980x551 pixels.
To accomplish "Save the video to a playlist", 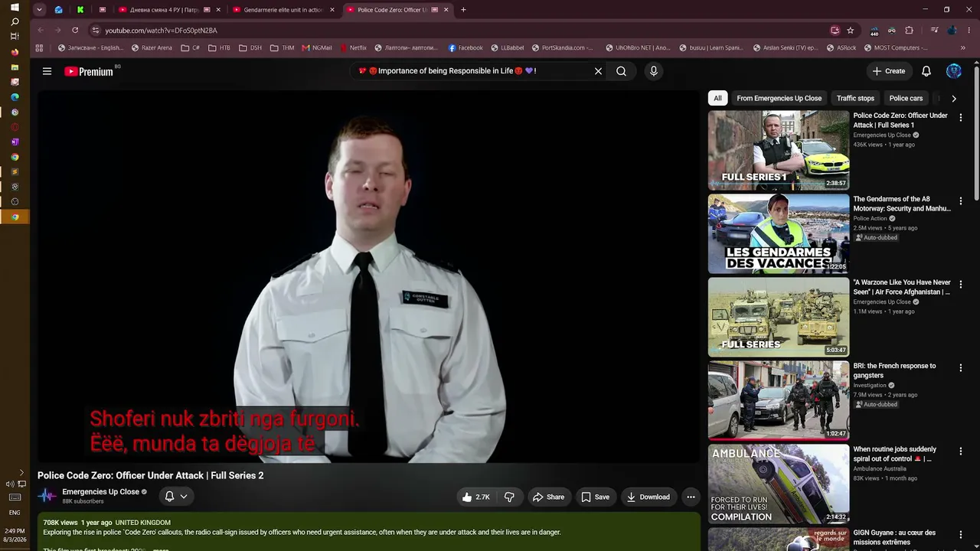I will pyautogui.click(x=595, y=497).
